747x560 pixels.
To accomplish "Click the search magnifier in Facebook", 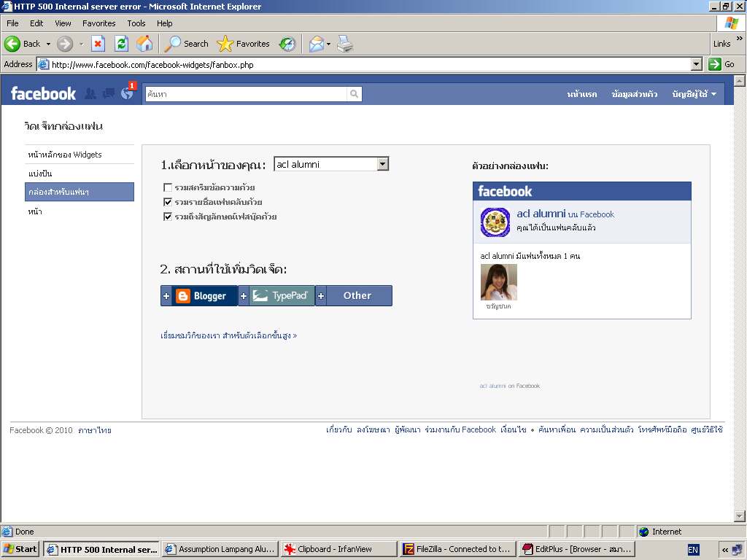I will (354, 93).
